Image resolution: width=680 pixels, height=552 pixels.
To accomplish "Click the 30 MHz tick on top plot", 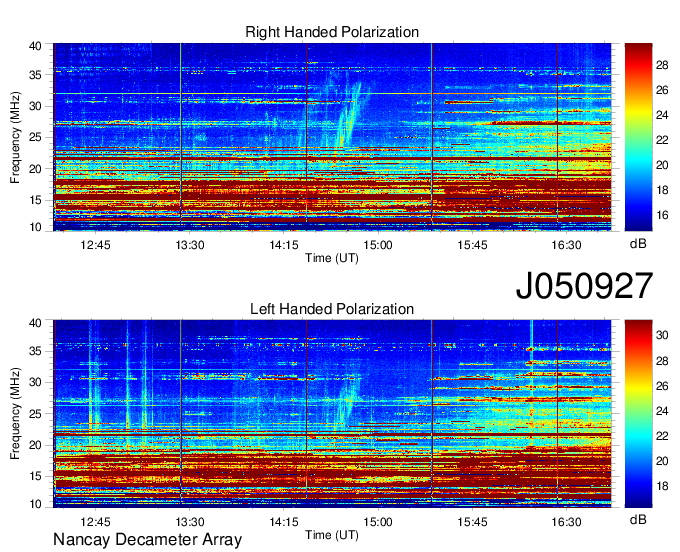I will click(x=35, y=106).
